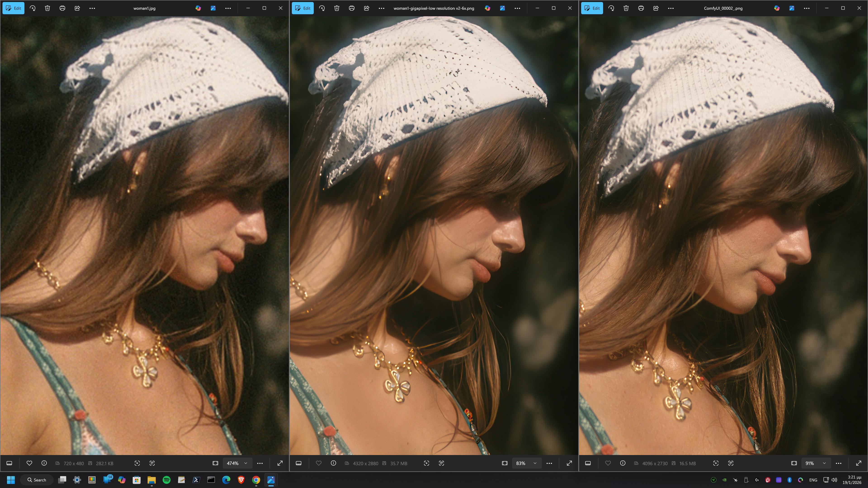Click Edit button in ComfyUI_00002_.png window
The image size is (868, 488).
pyautogui.click(x=592, y=8)
